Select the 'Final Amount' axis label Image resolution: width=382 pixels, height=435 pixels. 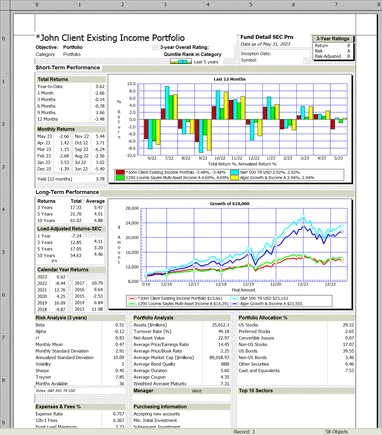coord(243,290)
